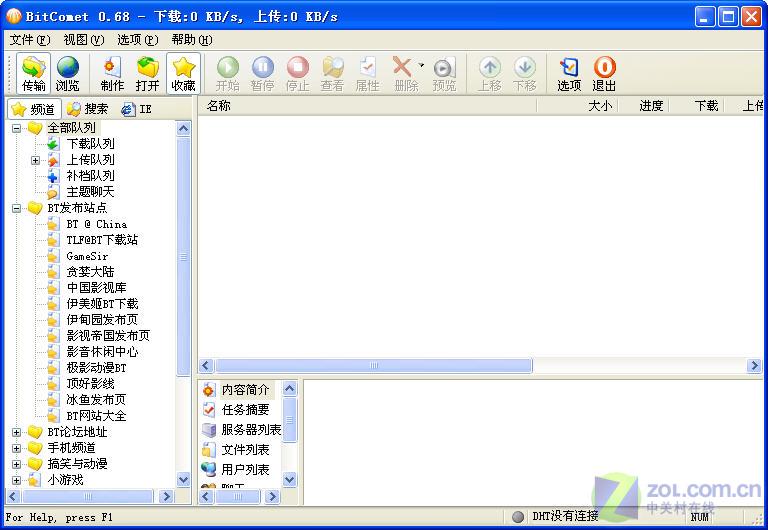Click the 查看 (View) toolbar icon
This screenshot has height=530, width=768.
333,73
